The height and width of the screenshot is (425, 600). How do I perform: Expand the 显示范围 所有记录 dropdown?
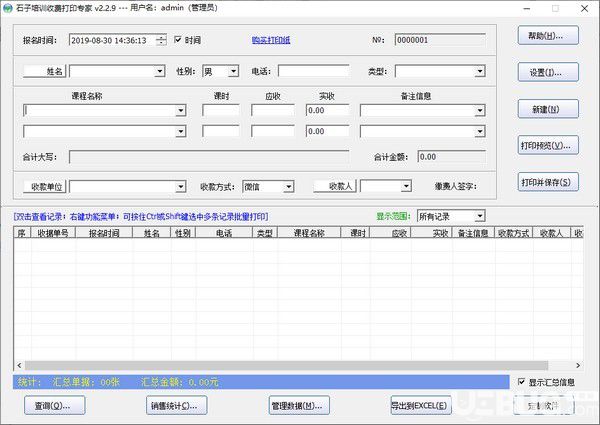pos(480,216)
